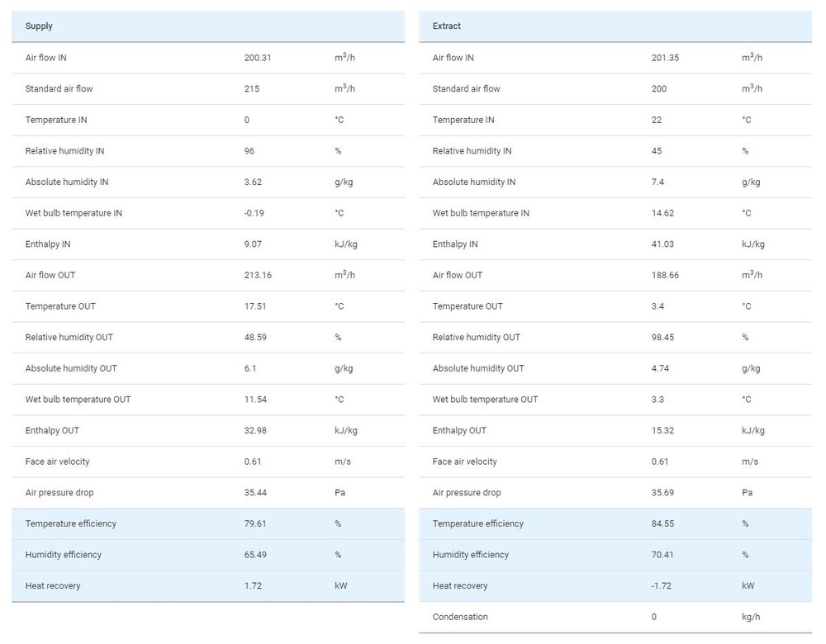Click the Condensation row label
The height and width of the screenshot is (644, 826).
tap(460, 617)
